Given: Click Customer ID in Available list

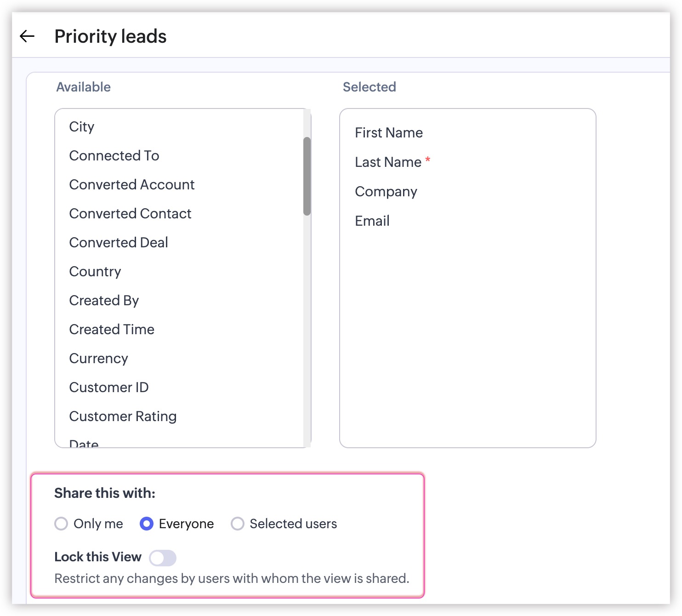Looking at the screenshot, I should [x=109, y=388].
